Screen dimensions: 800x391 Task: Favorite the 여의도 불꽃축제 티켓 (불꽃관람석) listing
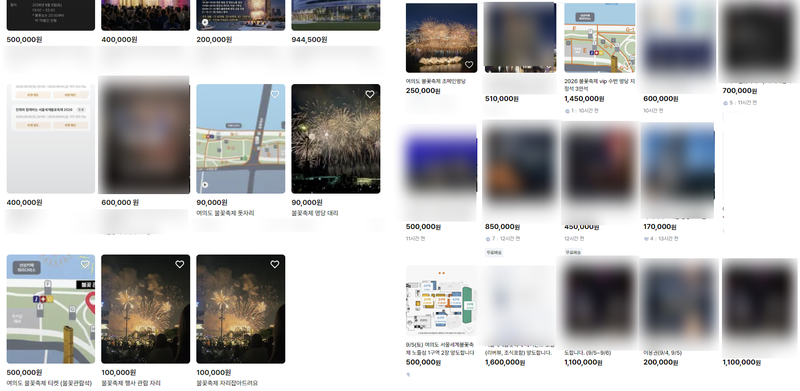coord(85,264)
